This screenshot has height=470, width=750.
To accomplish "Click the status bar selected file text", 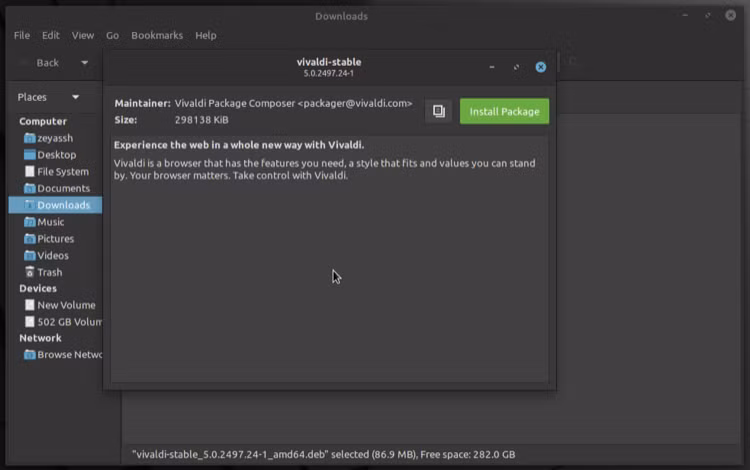I will (324, 454).
